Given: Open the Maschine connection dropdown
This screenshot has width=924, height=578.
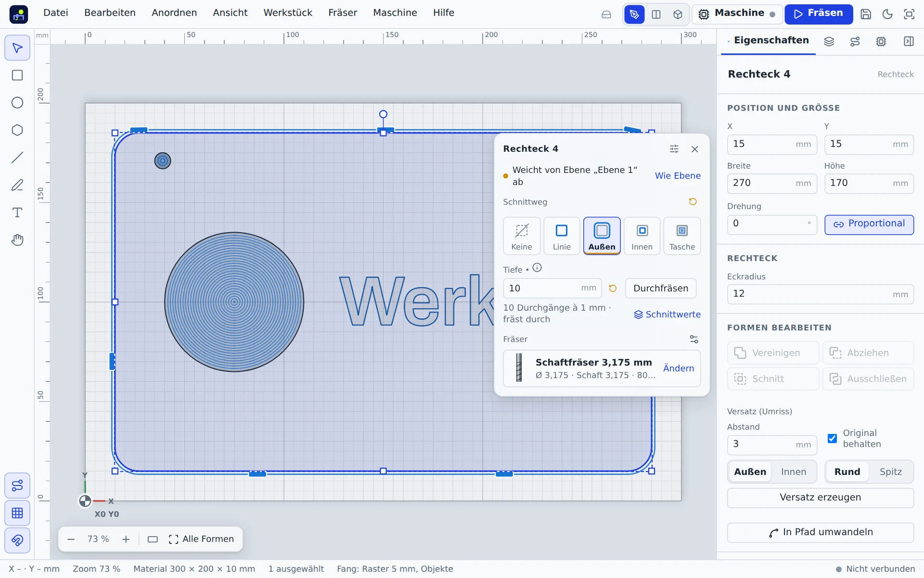Looking at the screenshot, I should click(736, 14).
